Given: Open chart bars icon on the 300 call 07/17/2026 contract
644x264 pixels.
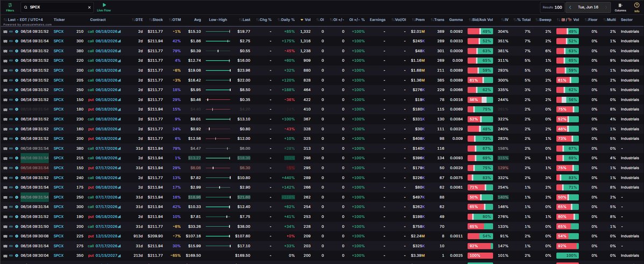Looking at the screenshot, I should [119, 207].
